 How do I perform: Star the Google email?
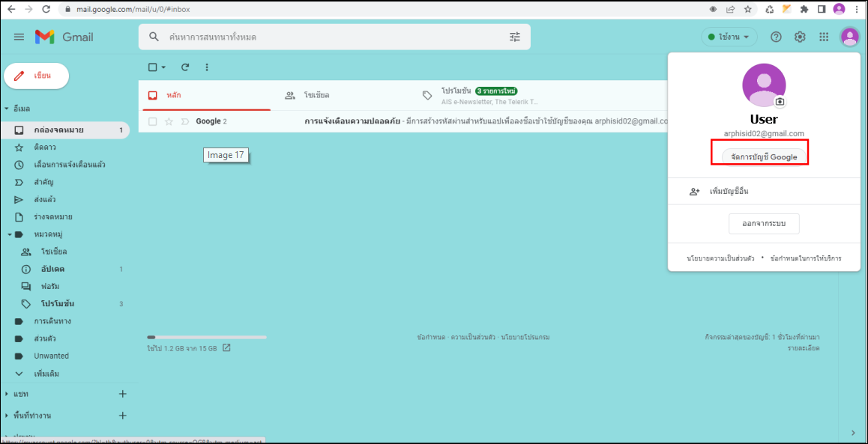(169, 121)
